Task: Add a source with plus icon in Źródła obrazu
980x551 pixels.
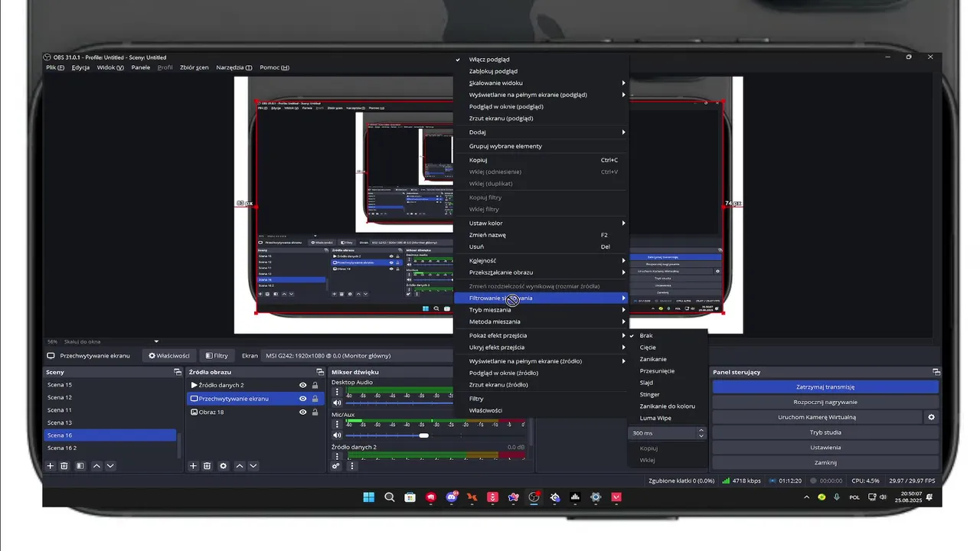Action: click(x=194, y=465)
